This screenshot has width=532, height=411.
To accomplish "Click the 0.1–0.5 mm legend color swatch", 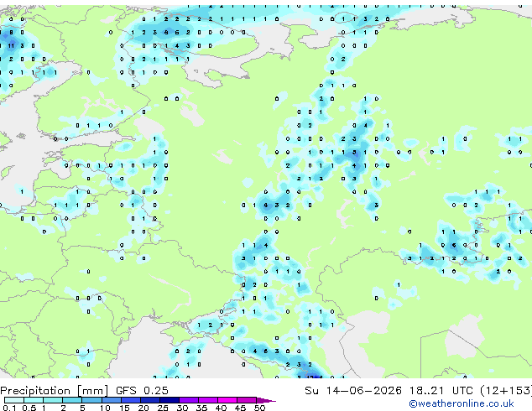I will click(x=14, y=400).
